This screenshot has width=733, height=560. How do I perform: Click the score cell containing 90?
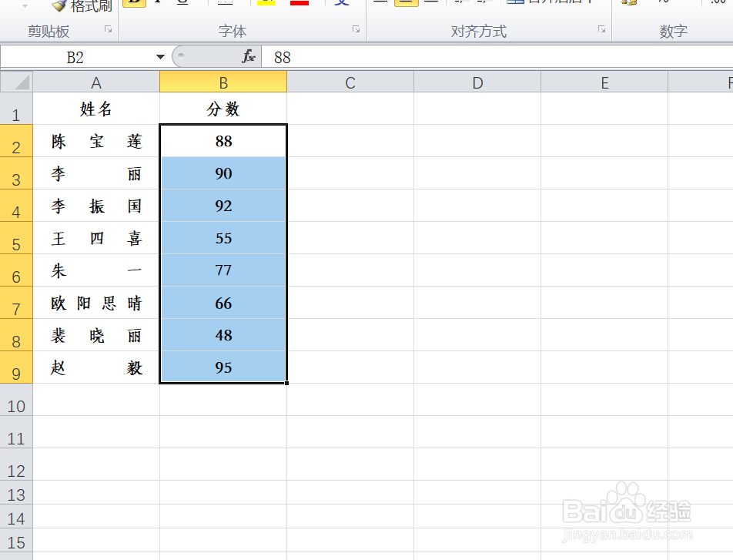(223, 173)
